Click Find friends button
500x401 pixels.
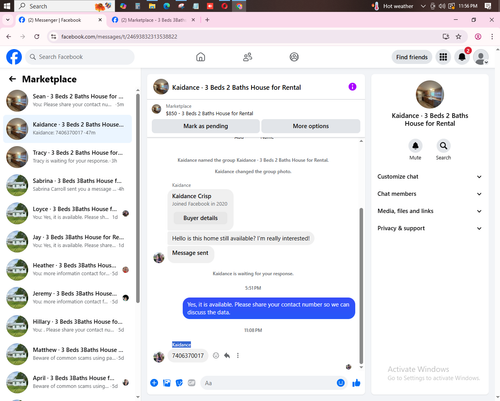412,57
